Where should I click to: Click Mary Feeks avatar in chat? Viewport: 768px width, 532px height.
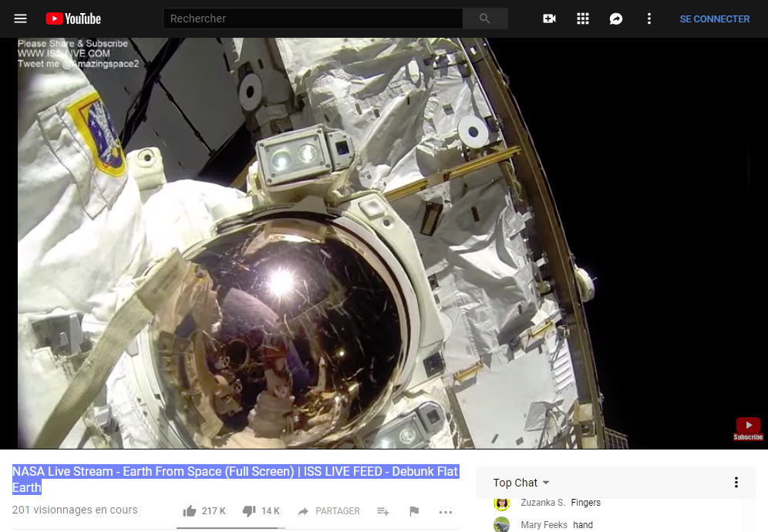coord(501,524)
